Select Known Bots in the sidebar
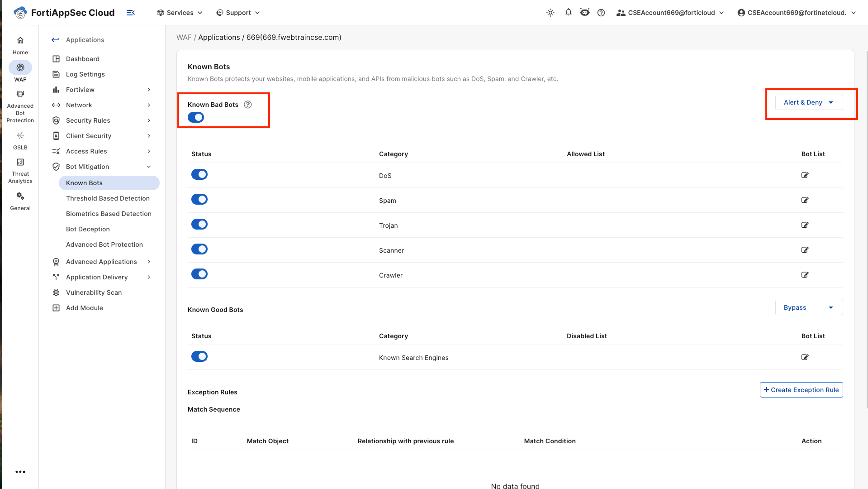 point(109,183)
